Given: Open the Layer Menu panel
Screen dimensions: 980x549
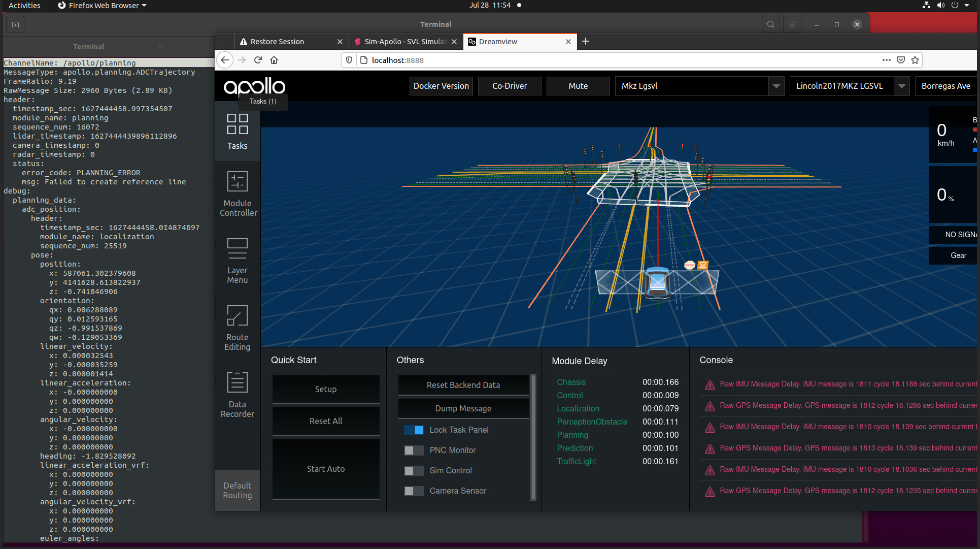Looking at the screenshot, I should pyautogui.click(x=237, y=259).
